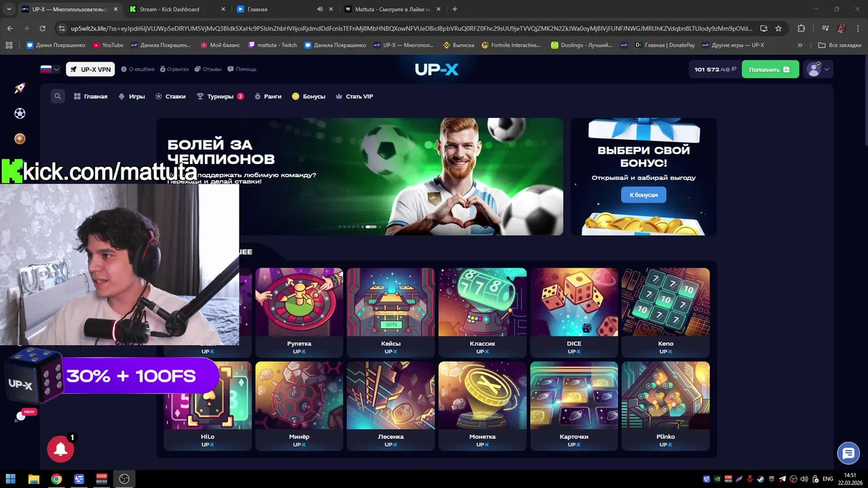The image size is (868, 488).
Task: Go back to the previous page
Action: click(9, 28)
